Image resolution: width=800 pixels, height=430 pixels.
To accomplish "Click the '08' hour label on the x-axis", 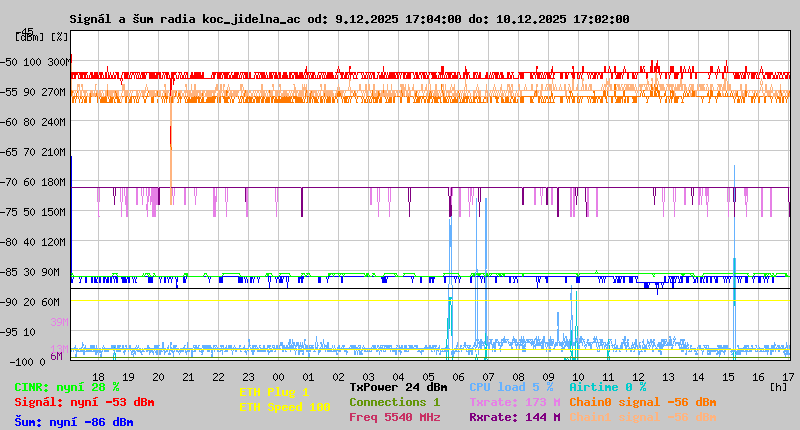I will pos(518,377).
